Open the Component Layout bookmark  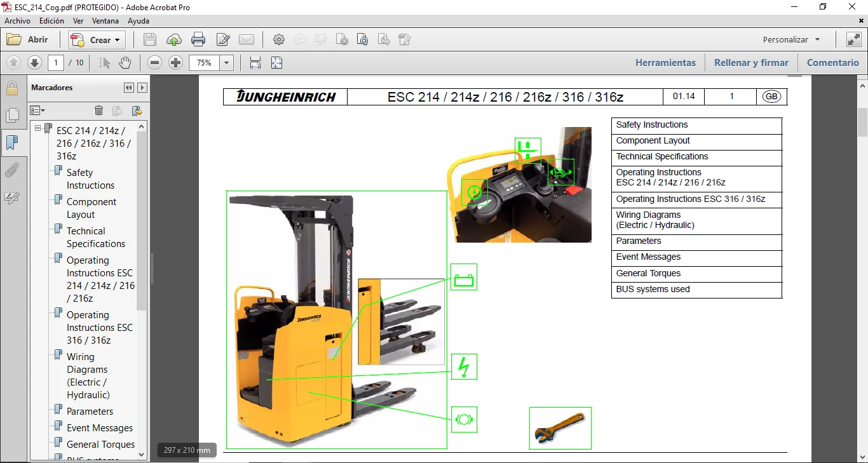tap(92, 208)
